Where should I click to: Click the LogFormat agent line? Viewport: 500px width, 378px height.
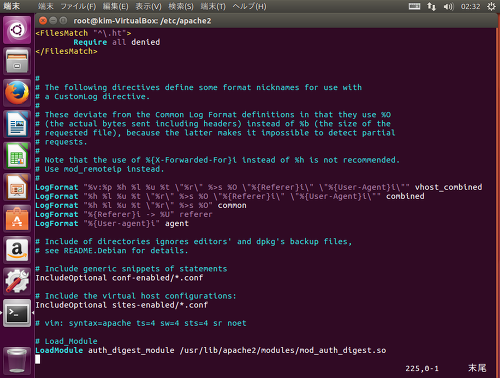click(112, 223)
